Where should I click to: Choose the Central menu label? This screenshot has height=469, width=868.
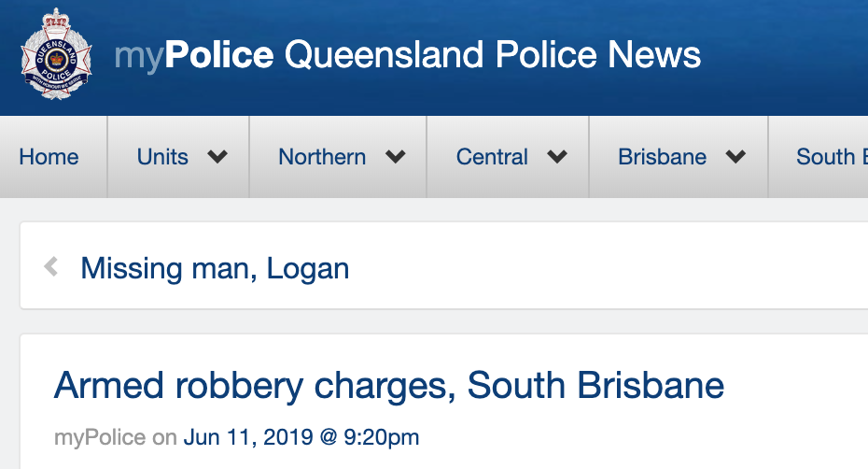pyautogui.click(x=492, y=157)
